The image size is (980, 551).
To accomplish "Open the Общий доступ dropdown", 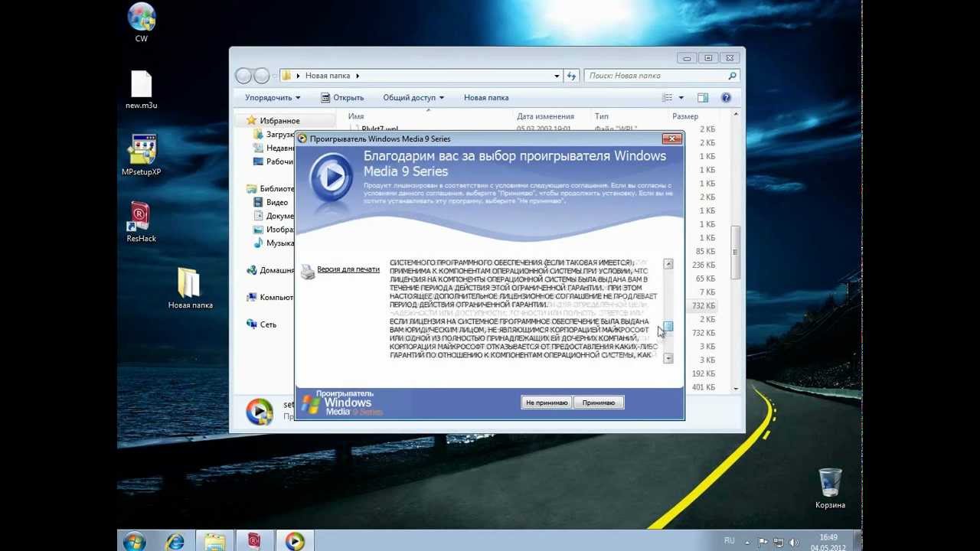I will 413,98.
